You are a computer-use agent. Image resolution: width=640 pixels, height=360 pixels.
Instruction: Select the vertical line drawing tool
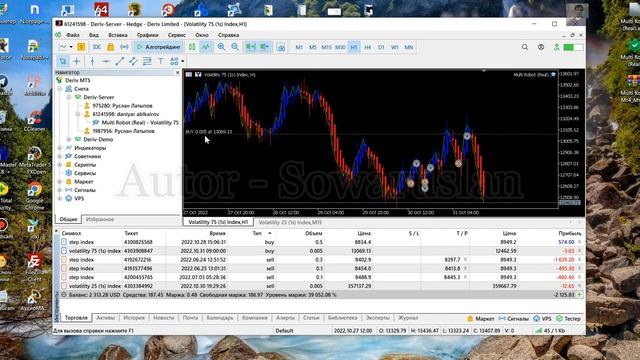click(x=92, y=61)
